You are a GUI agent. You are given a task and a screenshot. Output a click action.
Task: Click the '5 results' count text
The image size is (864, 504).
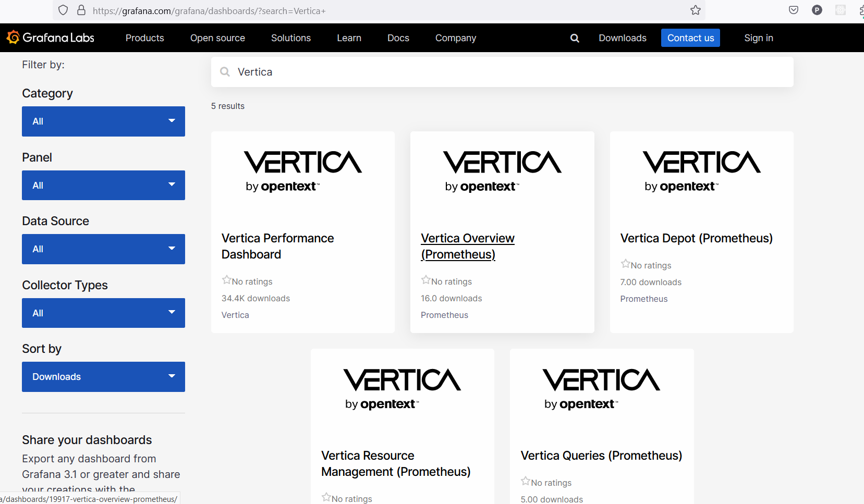coord(228,106)
